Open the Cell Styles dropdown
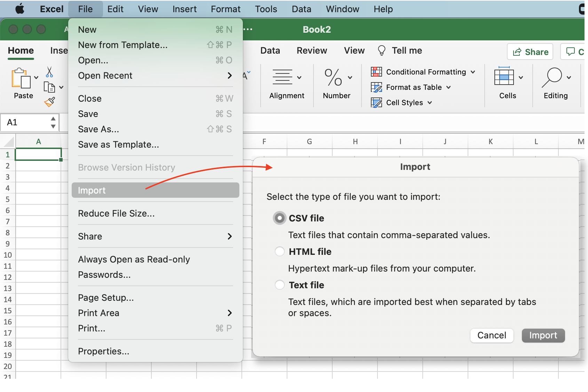Viewport: 588px width, 392px height. [430, 103]
